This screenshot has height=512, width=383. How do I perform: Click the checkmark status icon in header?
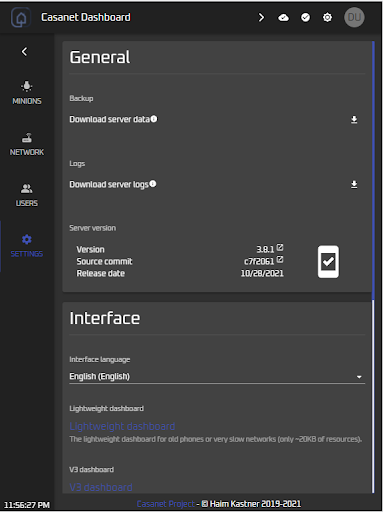(305, 18)
